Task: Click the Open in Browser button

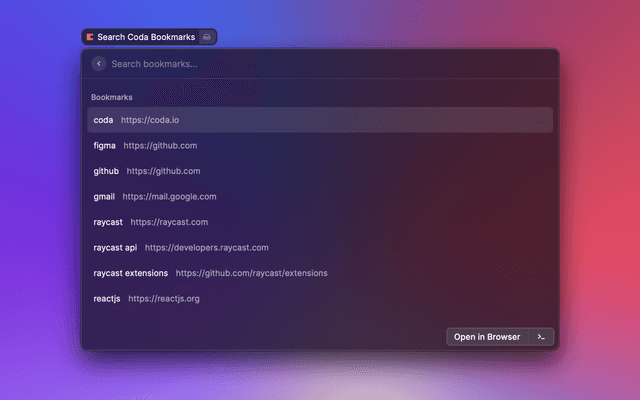Action: click(x=487, y=337)
